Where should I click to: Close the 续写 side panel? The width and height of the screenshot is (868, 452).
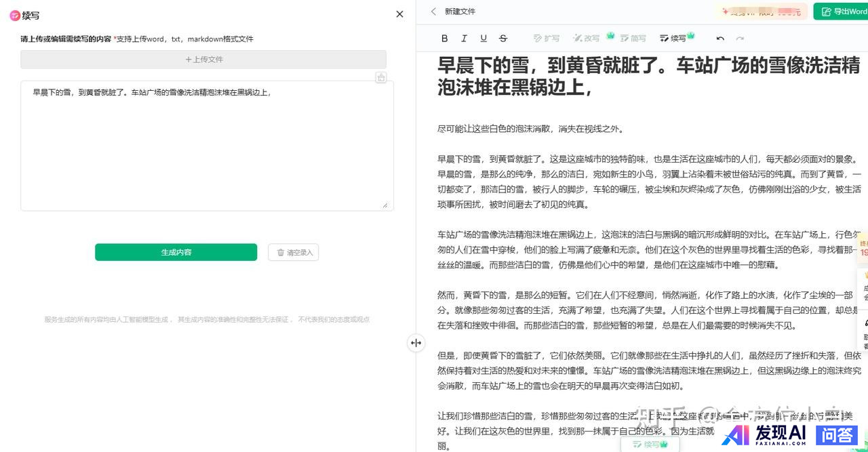tap(399, 14)
